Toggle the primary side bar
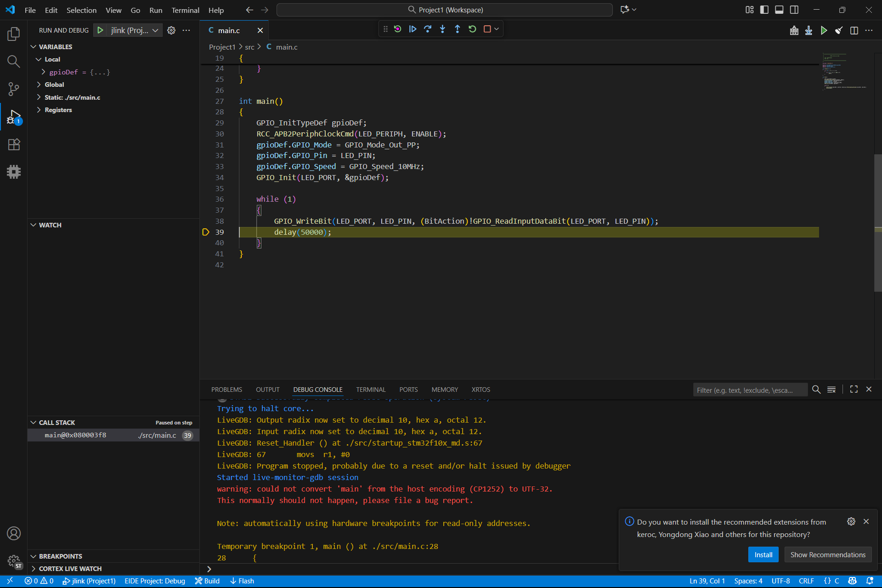This screenshot has height=588, width=882. 764,10
